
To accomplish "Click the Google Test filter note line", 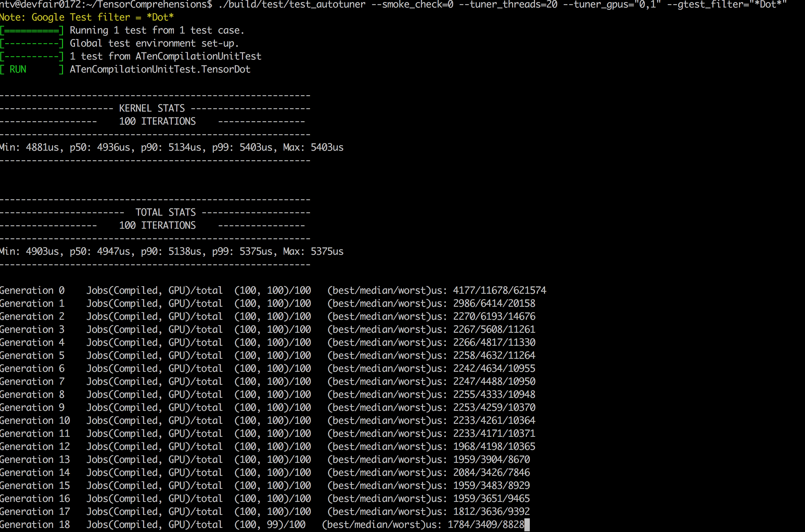I will point(87,17).
